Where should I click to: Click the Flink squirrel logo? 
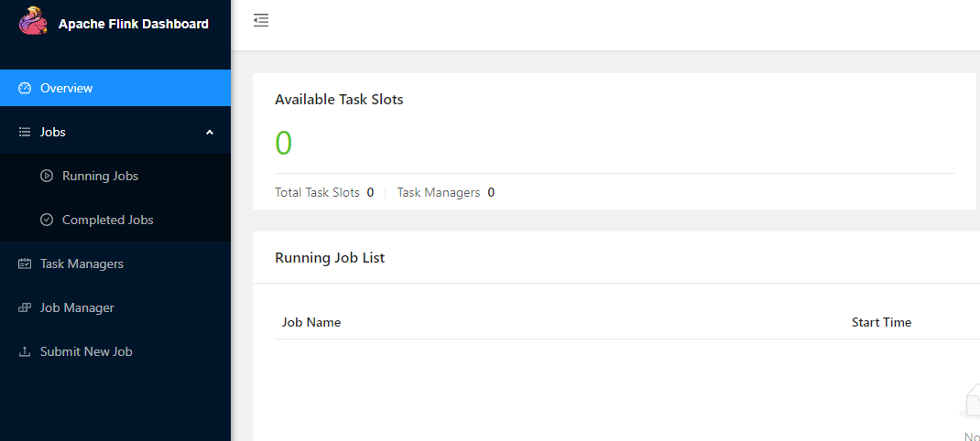pos(34,22)
